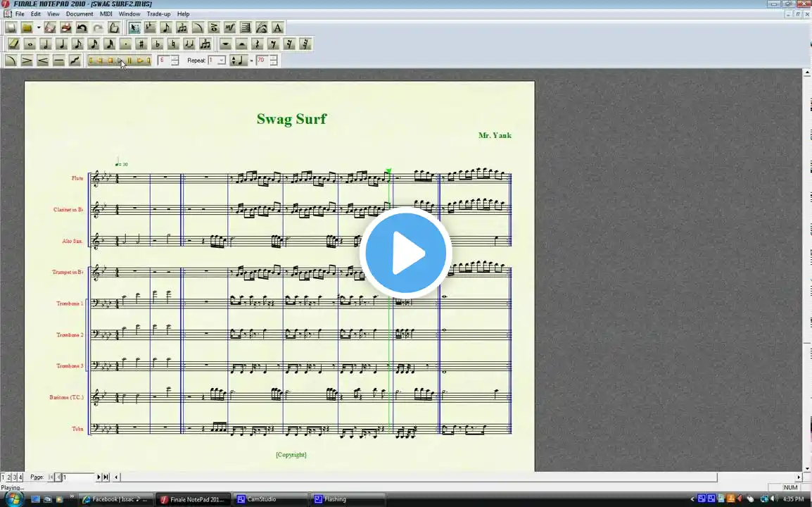Click the Print toolbar icon

(x=65, y=27)
